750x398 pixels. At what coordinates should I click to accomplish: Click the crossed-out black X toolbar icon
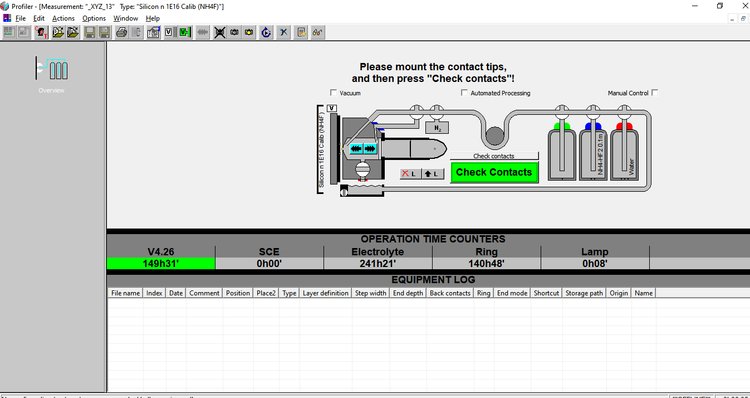click(220, 33)
